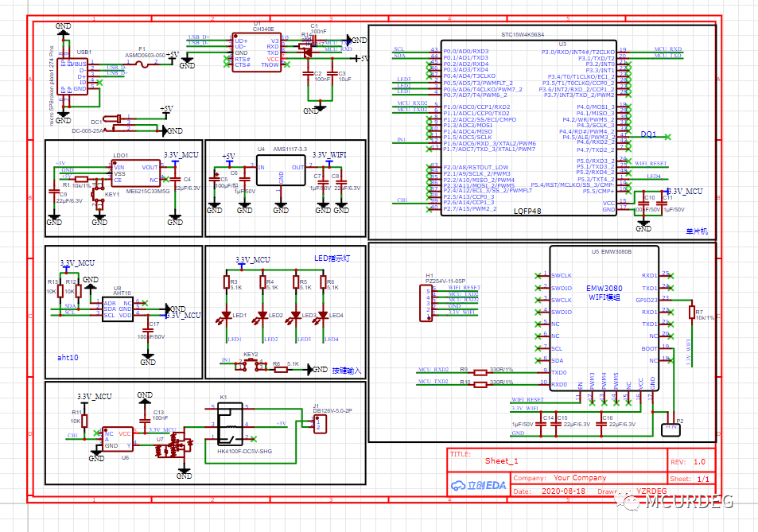Click the 3.3V_WIFI power label above U4

point(329,154)
